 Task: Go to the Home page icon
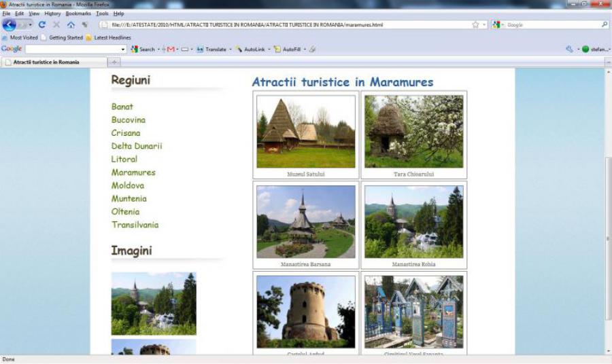71,24
